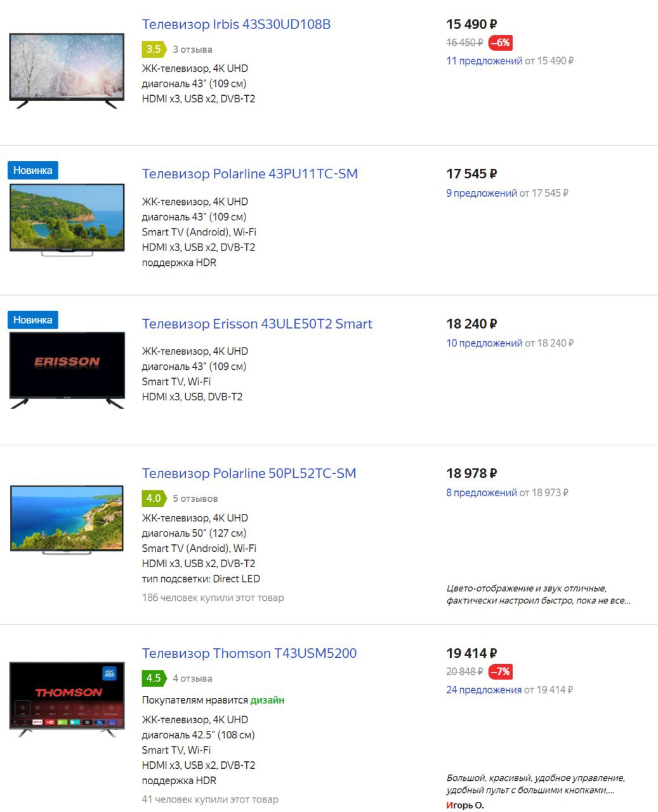Open 11 предложений for the Irbis TV

point(484,61)
